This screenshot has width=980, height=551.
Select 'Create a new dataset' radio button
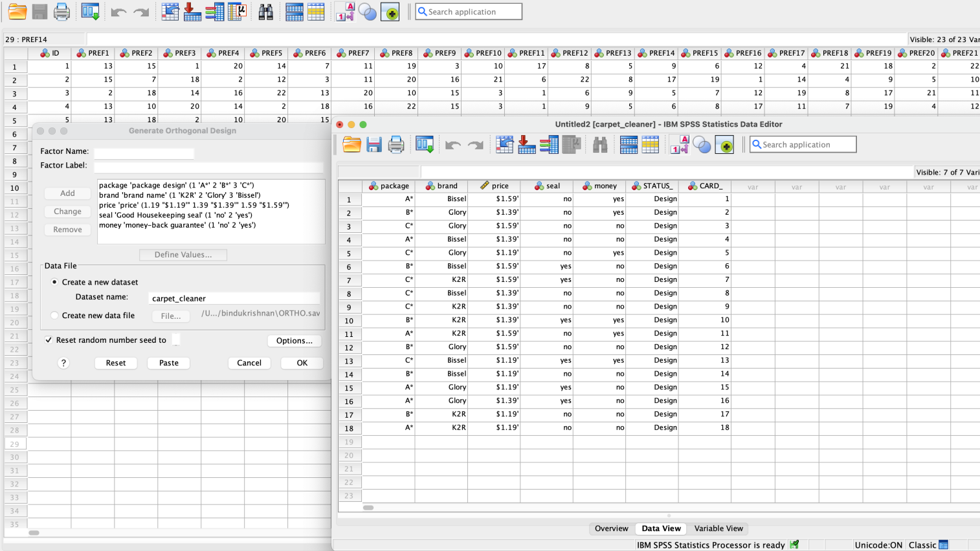[55, 282]
